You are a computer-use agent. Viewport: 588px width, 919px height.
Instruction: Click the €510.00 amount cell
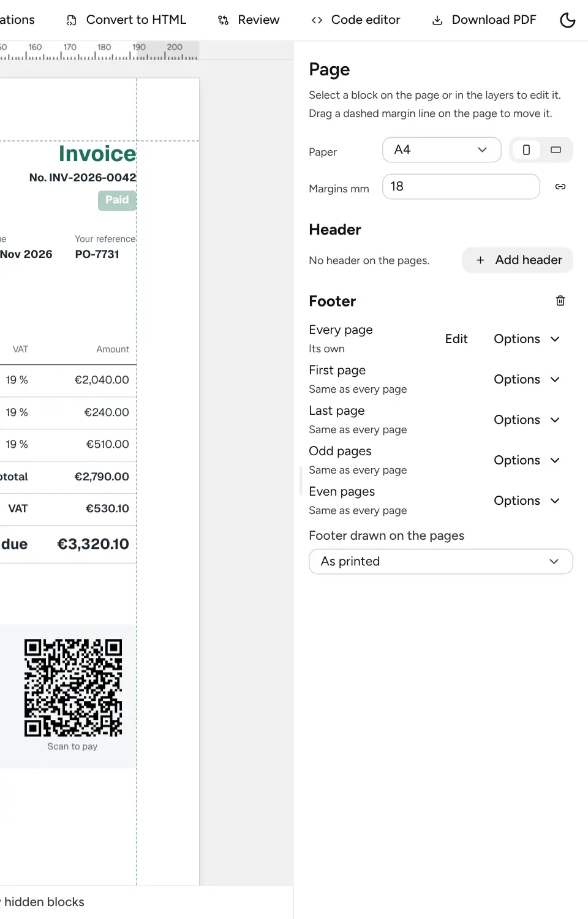click(108, 445)
